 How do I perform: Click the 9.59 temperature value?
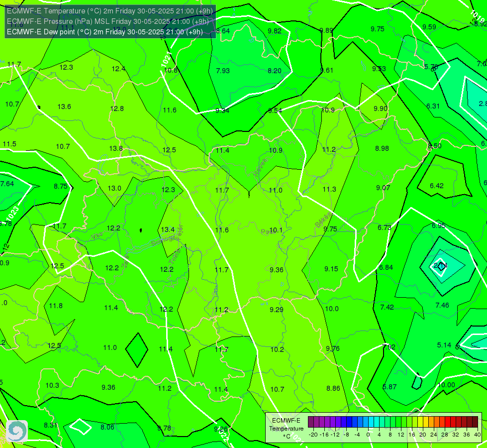coord(429,27)
